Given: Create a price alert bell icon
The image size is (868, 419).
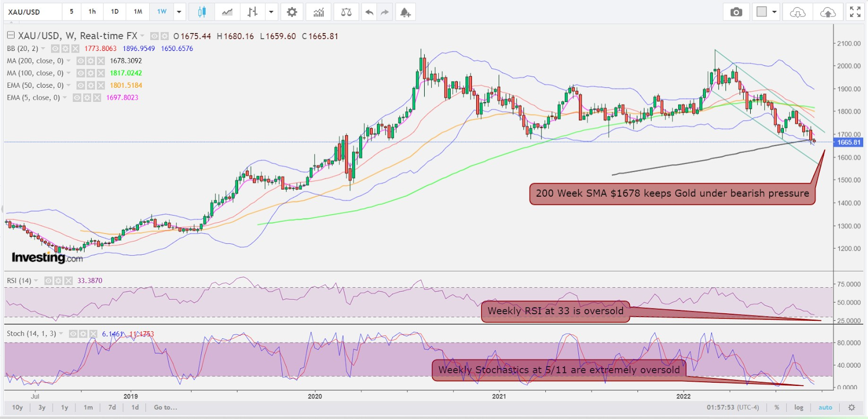Looking at the screenshot, I should click(405, 12).
